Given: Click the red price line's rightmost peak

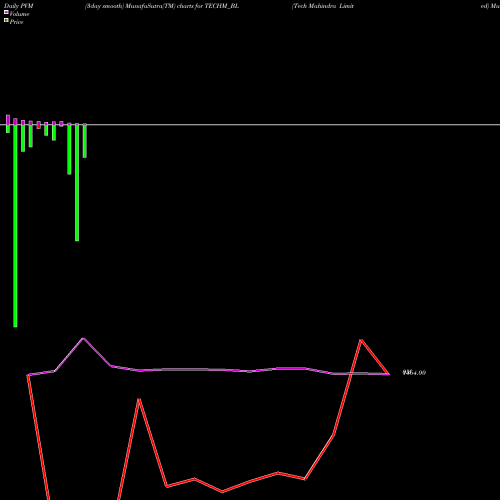Looking at the screenshot, I should point(361,340).
